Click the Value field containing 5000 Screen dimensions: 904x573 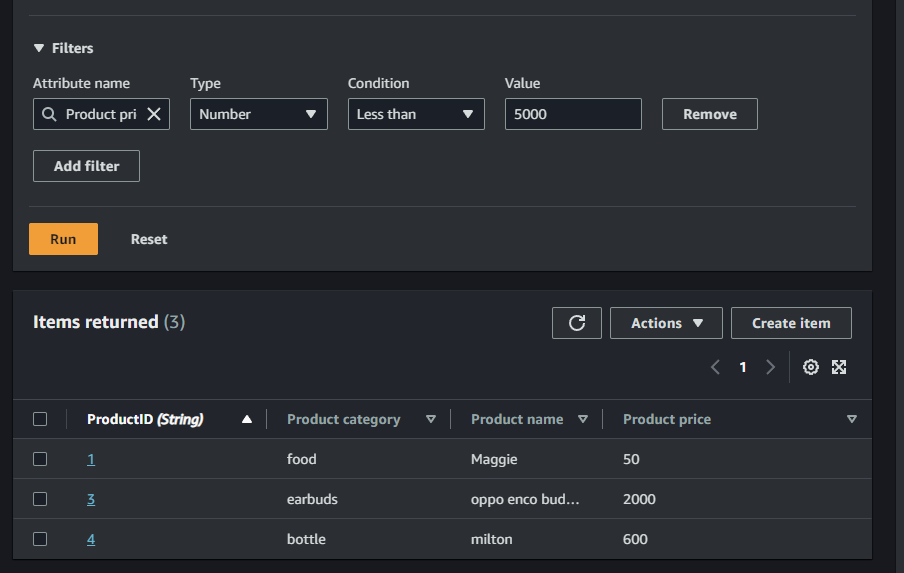click(x=573, y=114)
